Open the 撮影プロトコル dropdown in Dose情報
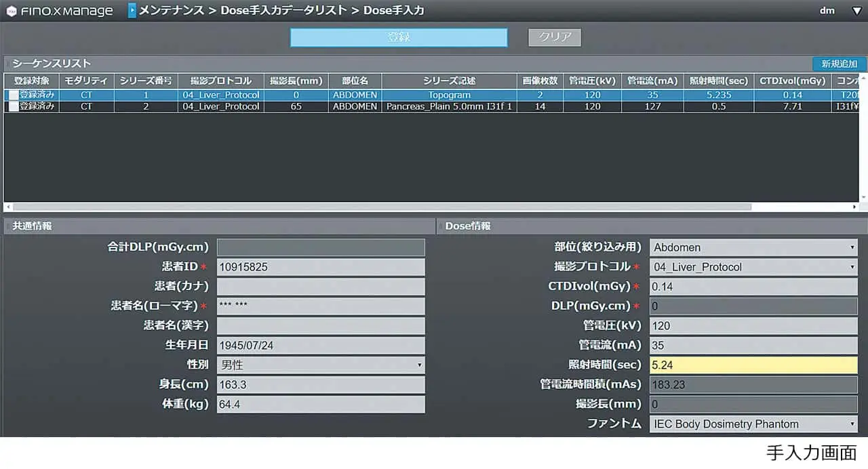 [852, 268]
